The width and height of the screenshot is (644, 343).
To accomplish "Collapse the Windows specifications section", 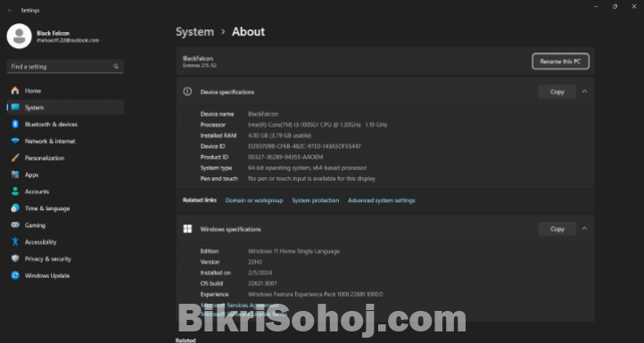I will pyautogui.click(x=584, y=229).
